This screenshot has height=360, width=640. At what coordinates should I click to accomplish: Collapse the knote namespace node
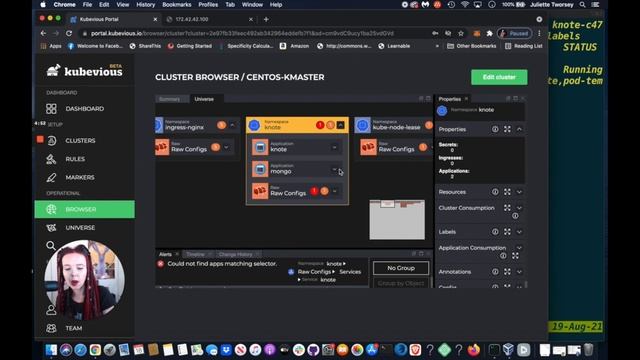click(340, 125)
